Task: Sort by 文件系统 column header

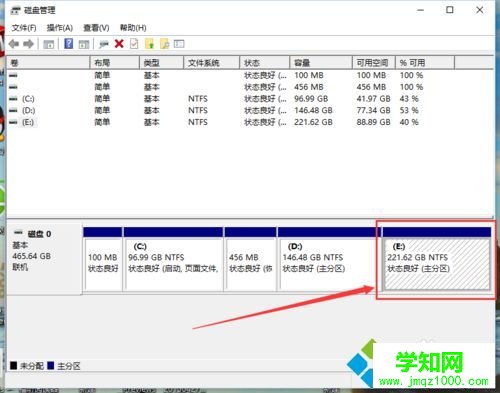Action: (212, 63)
